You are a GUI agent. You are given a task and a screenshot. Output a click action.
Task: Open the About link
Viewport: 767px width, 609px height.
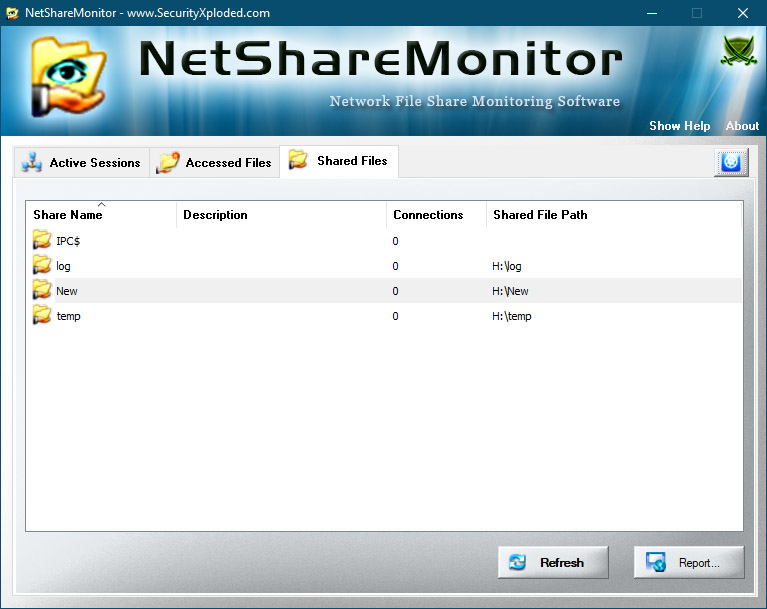point(742,126)
